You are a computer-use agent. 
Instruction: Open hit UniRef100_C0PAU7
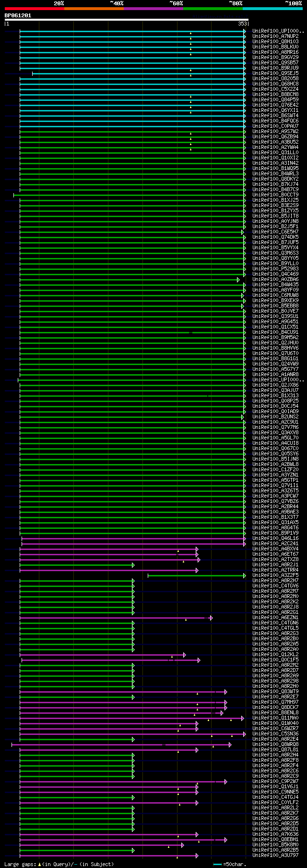[x=275, y=126]
